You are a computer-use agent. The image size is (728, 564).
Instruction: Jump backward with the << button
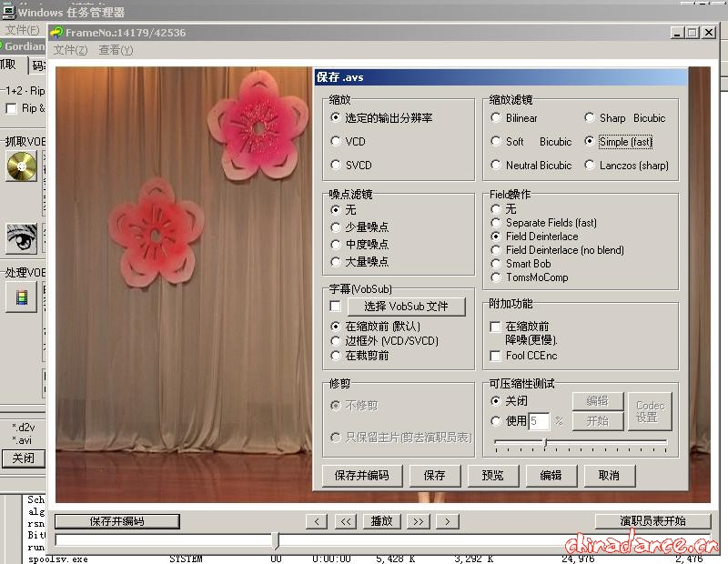coord(346,521)
